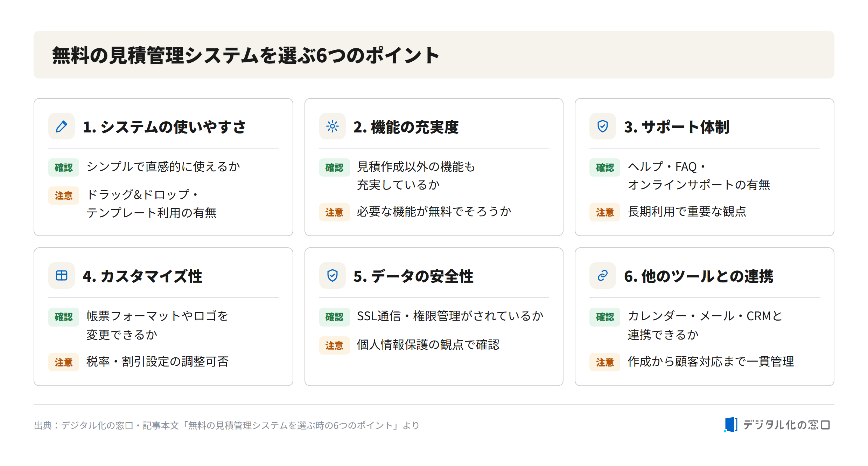Click the blue デジタル化の窓口 logo icon

click(731, 425)
